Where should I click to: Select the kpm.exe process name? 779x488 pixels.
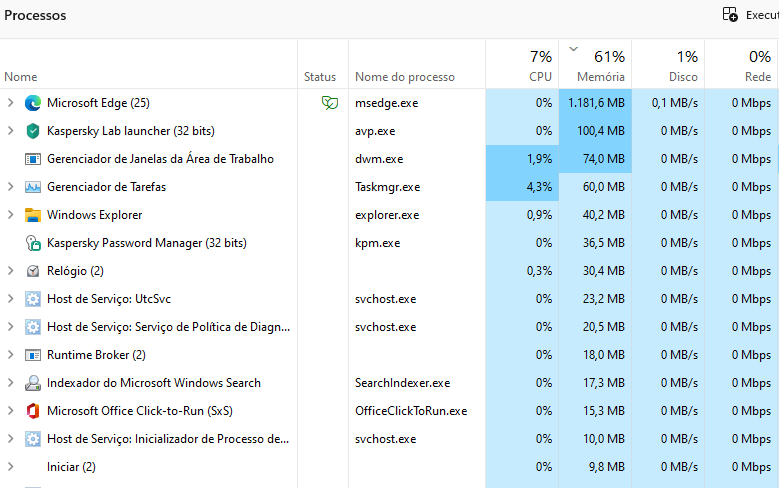pos(378,243)
